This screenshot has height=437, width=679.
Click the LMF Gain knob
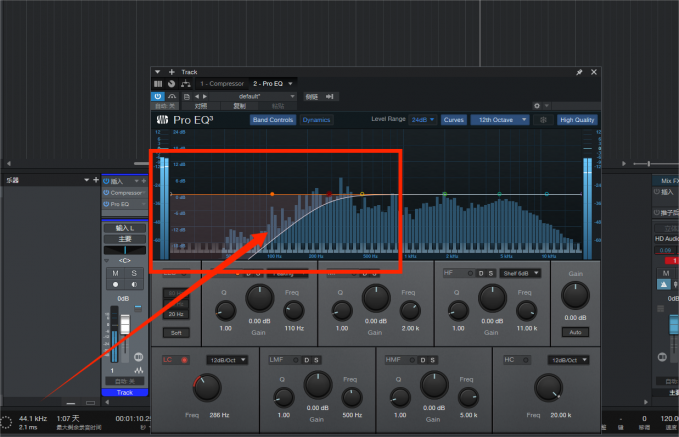click(x=318, y=385)
